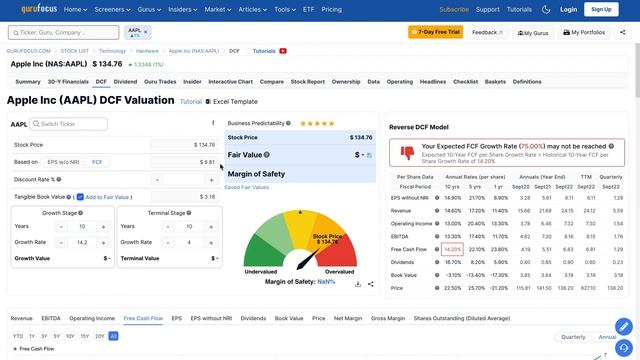Click Fair Value info icon
The width and height of the screenshot is (640, 360).
[267, 155]
